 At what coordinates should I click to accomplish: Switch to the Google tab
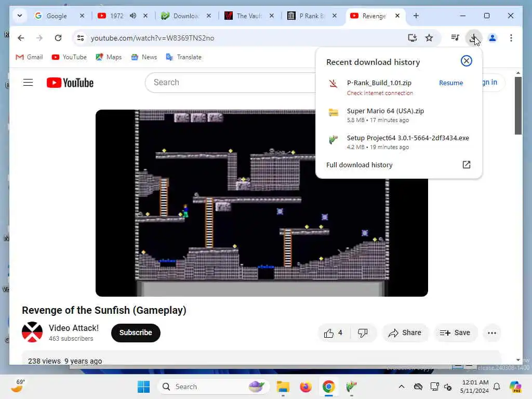[x=56, y=16]
